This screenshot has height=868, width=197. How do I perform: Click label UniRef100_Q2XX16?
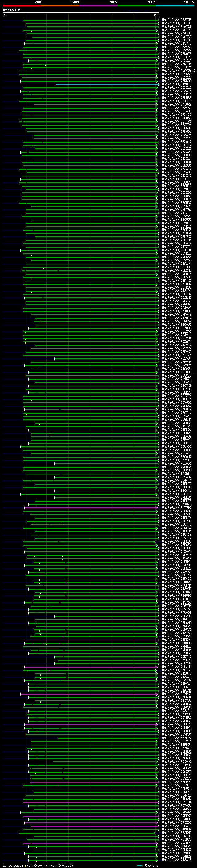(177, 101)
